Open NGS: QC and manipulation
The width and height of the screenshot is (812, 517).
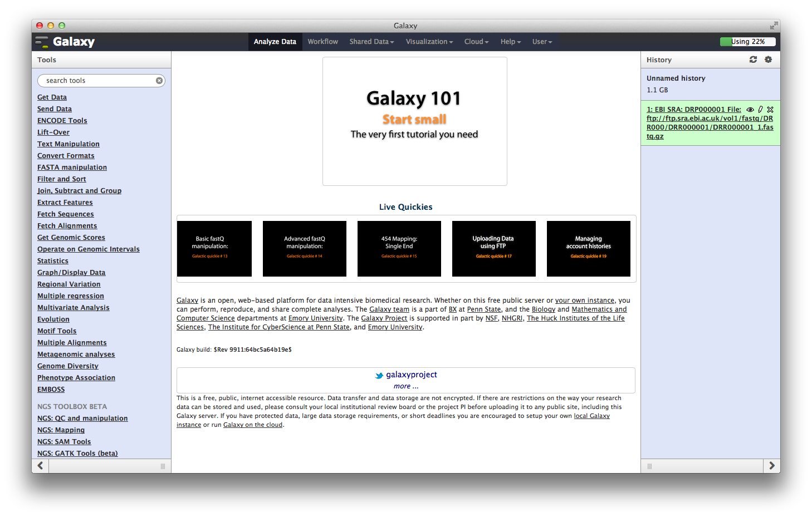pyautogui.click(x=82, y=418)
